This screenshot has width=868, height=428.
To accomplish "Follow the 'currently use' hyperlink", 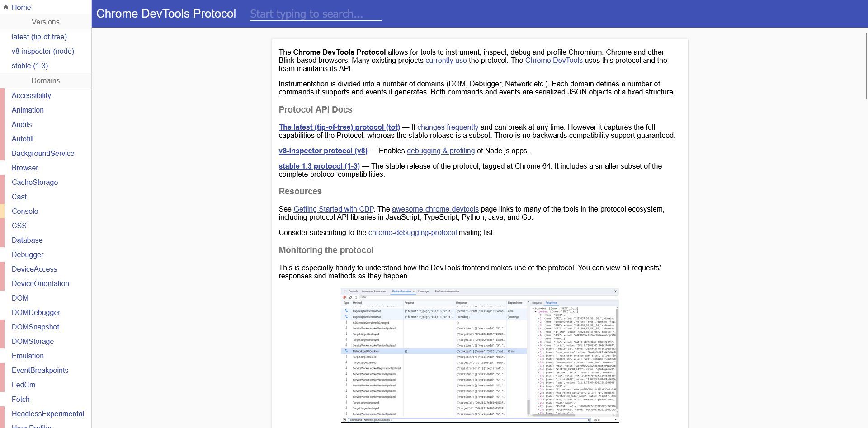I will click(x=446, y=60).
